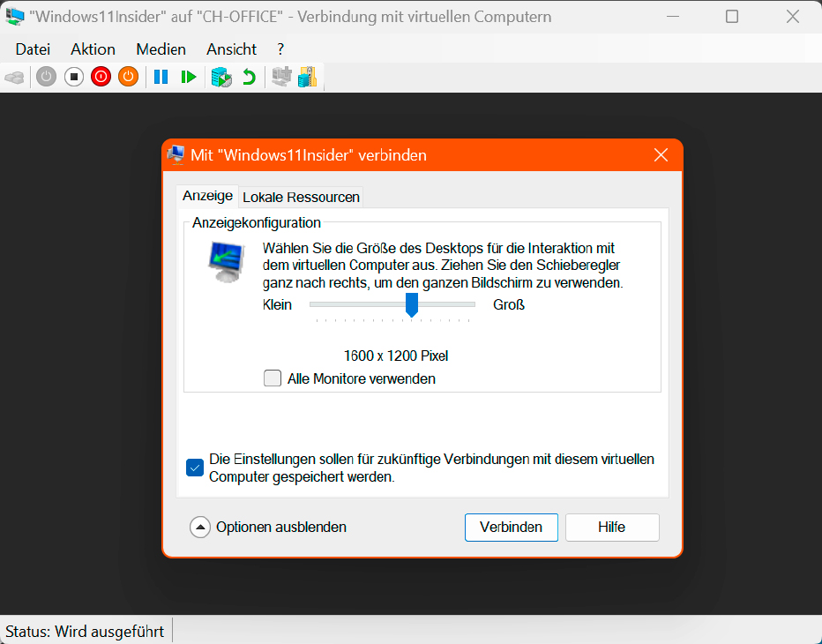This screenshot has width=822, height=644.
Task: Click the share/zip resources toolbar icon
Action: [308, 77]
